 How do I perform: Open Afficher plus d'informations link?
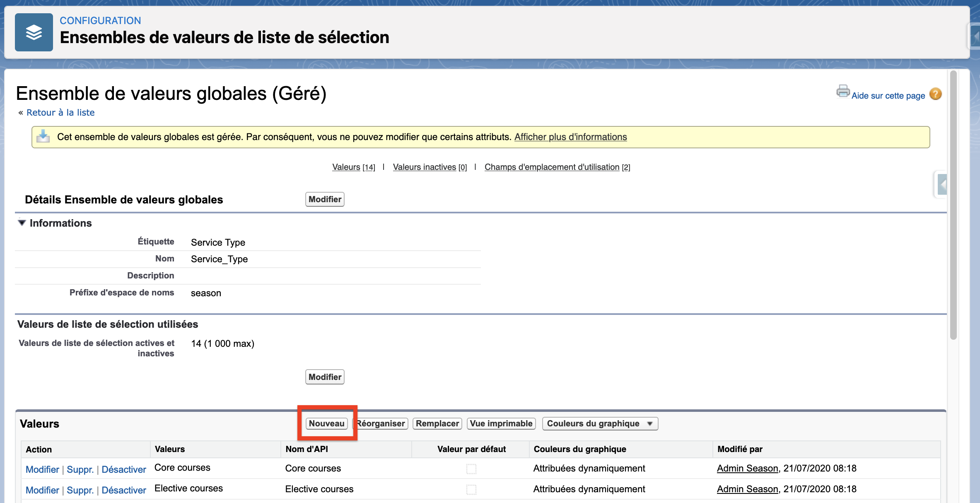[x=570, y=137]
